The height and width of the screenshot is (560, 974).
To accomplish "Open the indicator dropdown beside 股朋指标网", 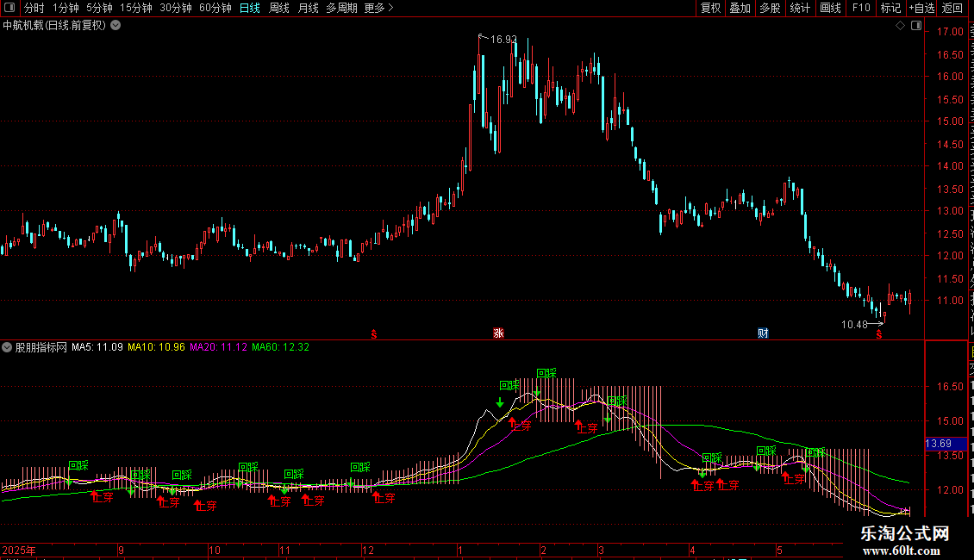I will click(7, 347).
